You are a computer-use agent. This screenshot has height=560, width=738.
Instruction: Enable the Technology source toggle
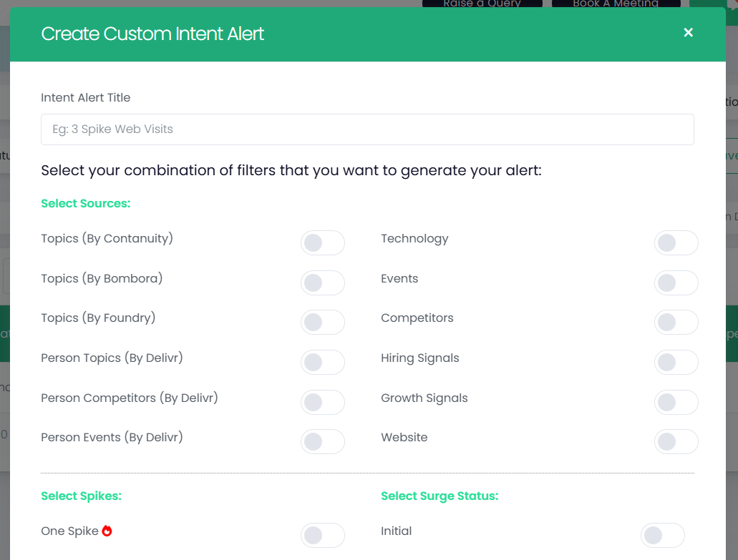(676, 243)
